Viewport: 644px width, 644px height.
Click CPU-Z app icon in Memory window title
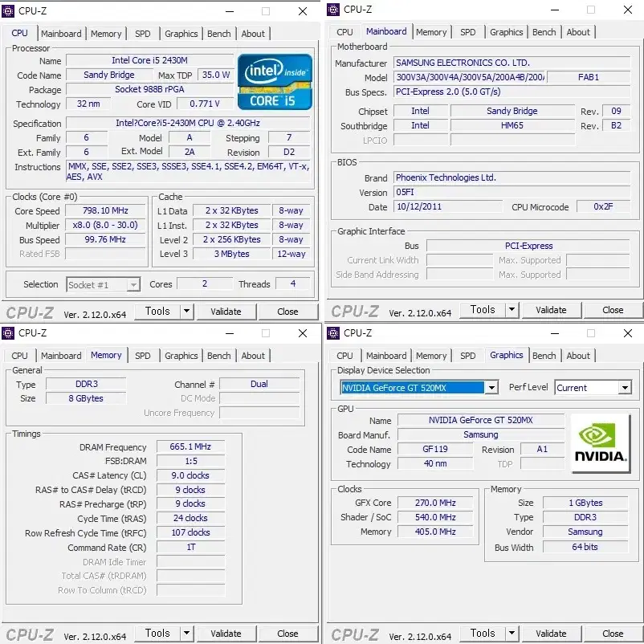coord(8,333)
